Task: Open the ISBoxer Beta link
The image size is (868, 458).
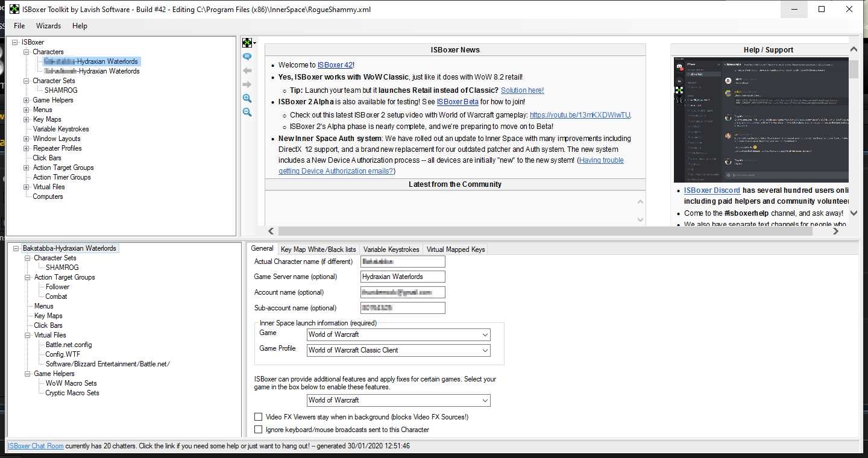Action: pyautogui.click(x=458, y=102)
